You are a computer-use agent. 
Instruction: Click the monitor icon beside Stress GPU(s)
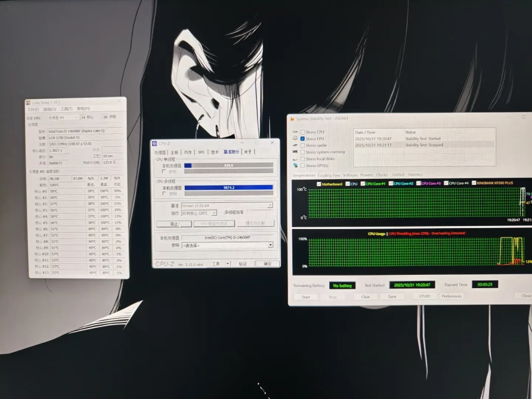(x=295, y=166)
